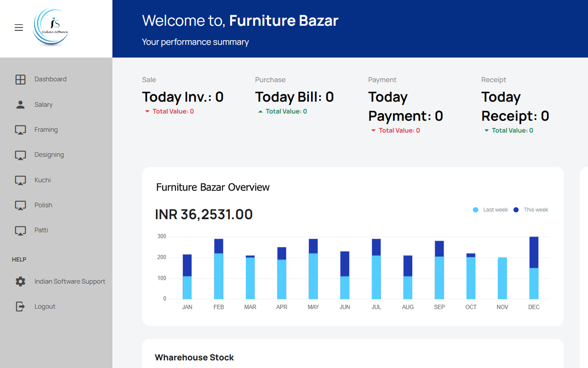Click the Today Receipt: 0 value
The image size is (588, 368).
[x=515, y=106]
